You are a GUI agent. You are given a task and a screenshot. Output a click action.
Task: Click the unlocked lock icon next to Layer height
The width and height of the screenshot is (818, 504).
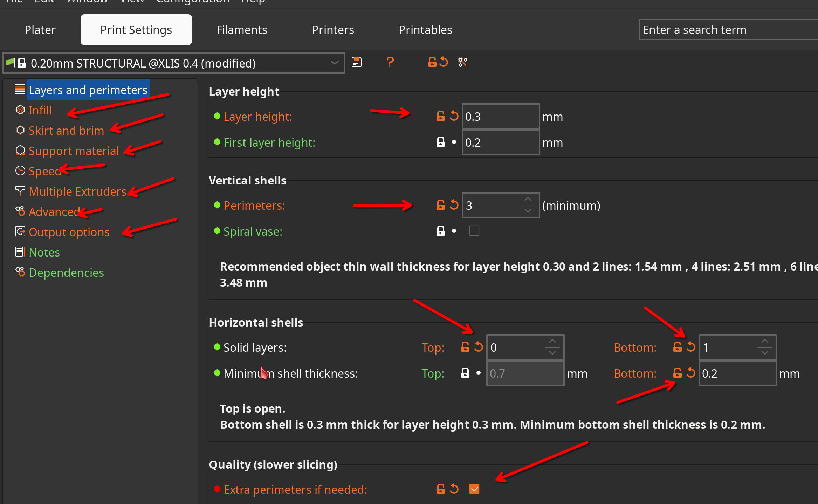point(440,116)
